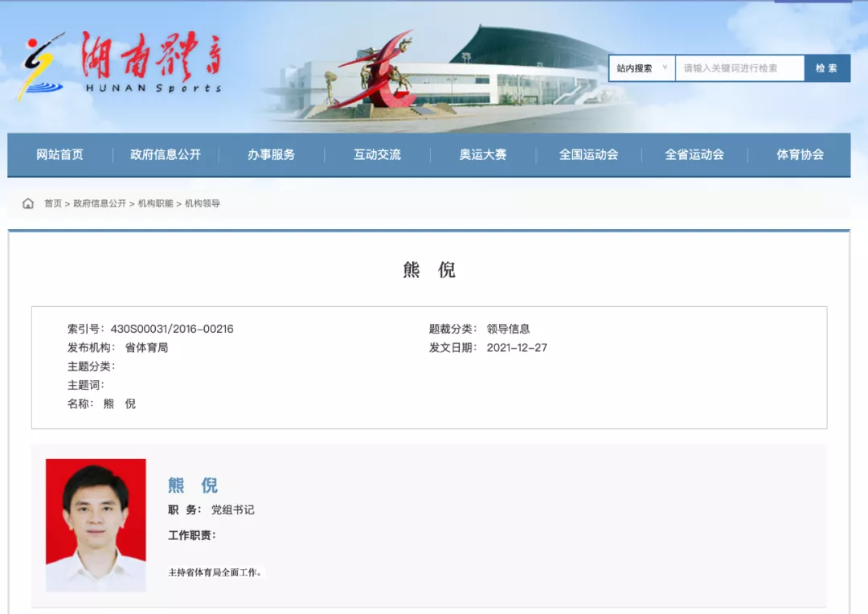Go to 办事服务 menu item
The width and height of the screenshot is (868, 614).
click(x=271, y=154)
